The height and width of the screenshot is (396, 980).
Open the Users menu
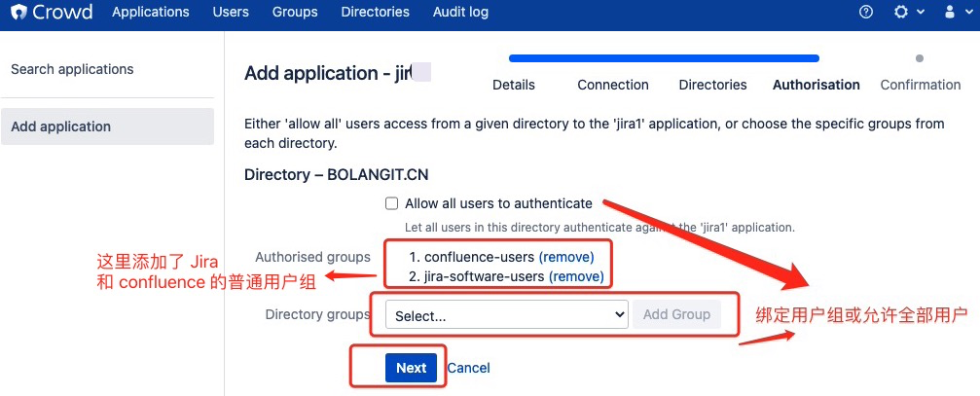point(231,13)
